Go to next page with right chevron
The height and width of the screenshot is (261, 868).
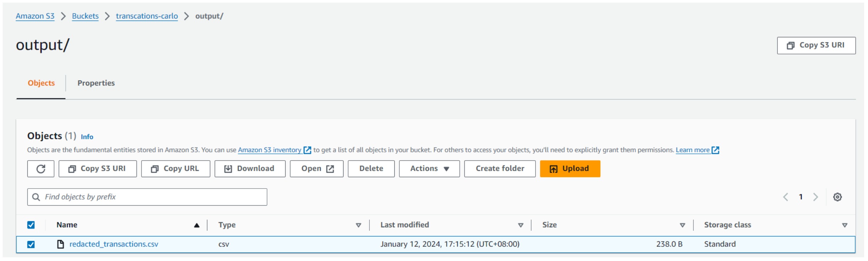click(x=816, y=197)
